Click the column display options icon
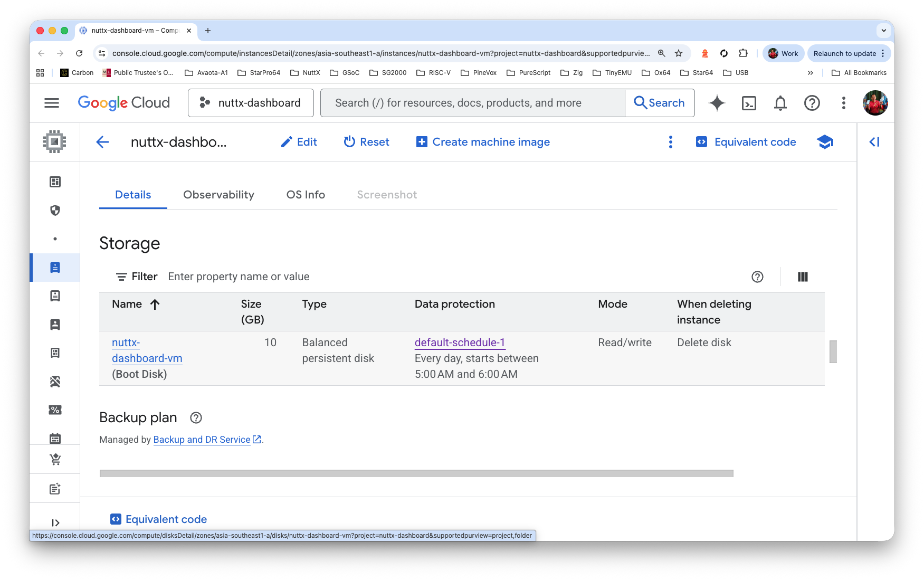The width and height of the screenshot is (924, 580). 803,277
